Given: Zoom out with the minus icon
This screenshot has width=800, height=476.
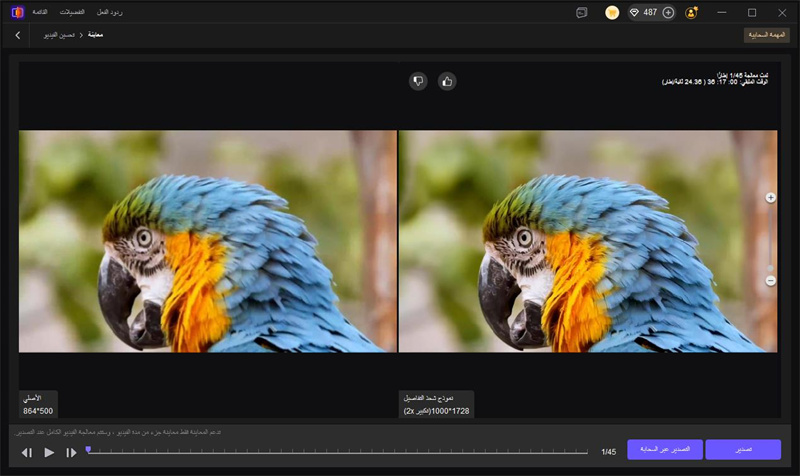Looking at the screenshot, I should pos(770,281).
